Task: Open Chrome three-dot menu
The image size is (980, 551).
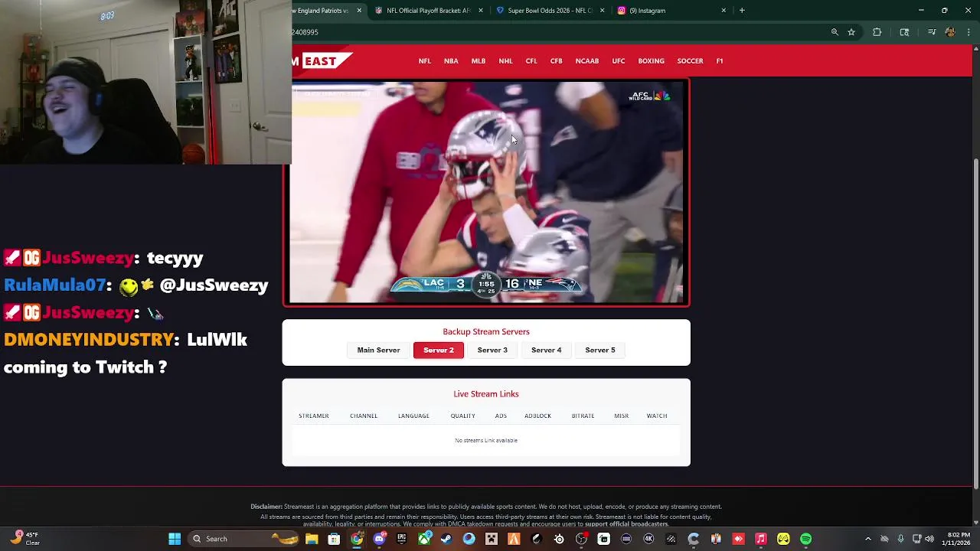Action: [x=969, y=32]
